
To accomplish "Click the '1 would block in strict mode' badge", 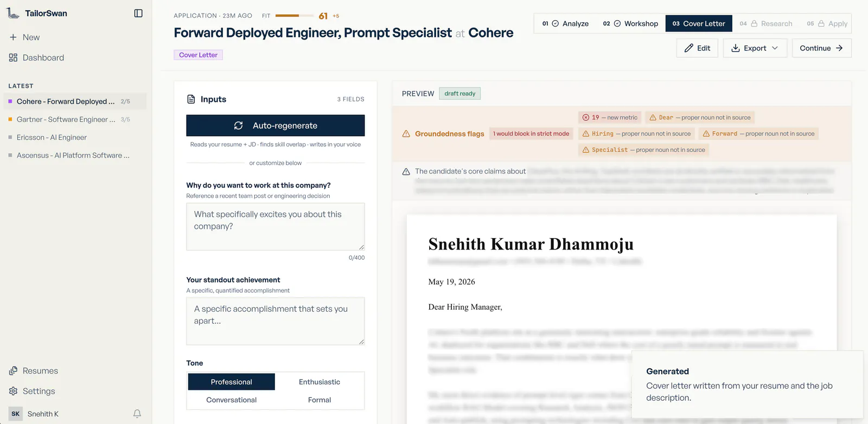I will pos(531,134).
